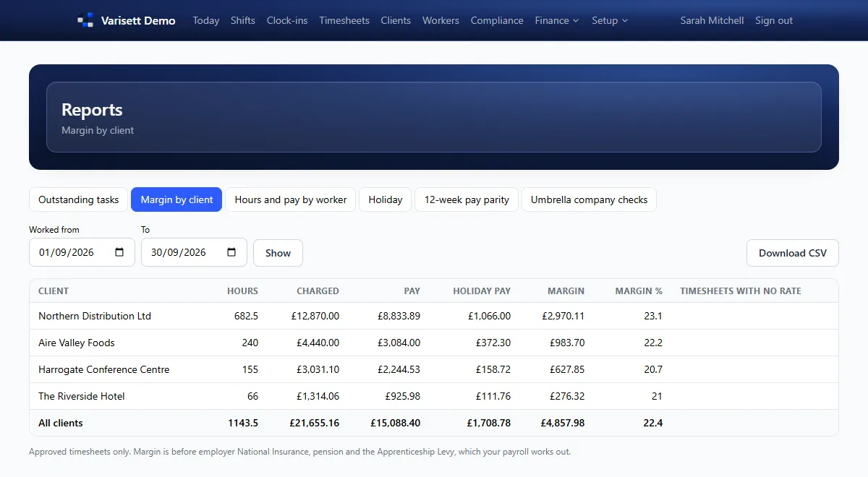
Task: Go to the Workers page
Action: click(441, 20)
